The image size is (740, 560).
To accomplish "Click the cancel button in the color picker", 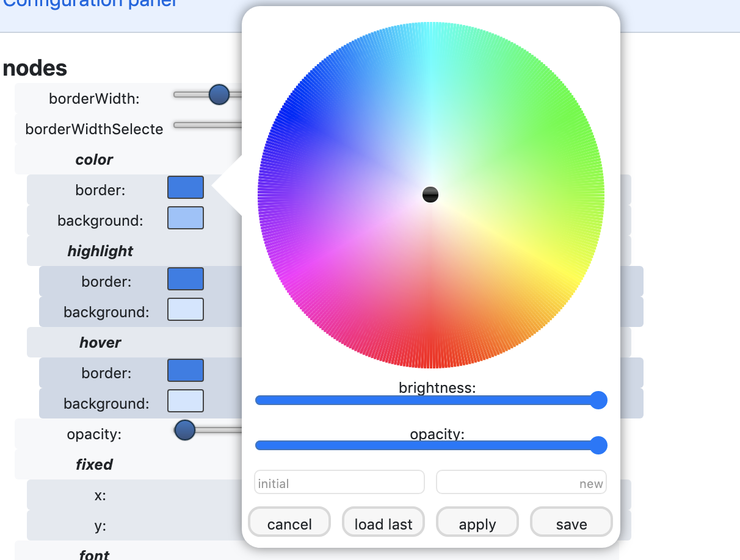I will 289,522.
